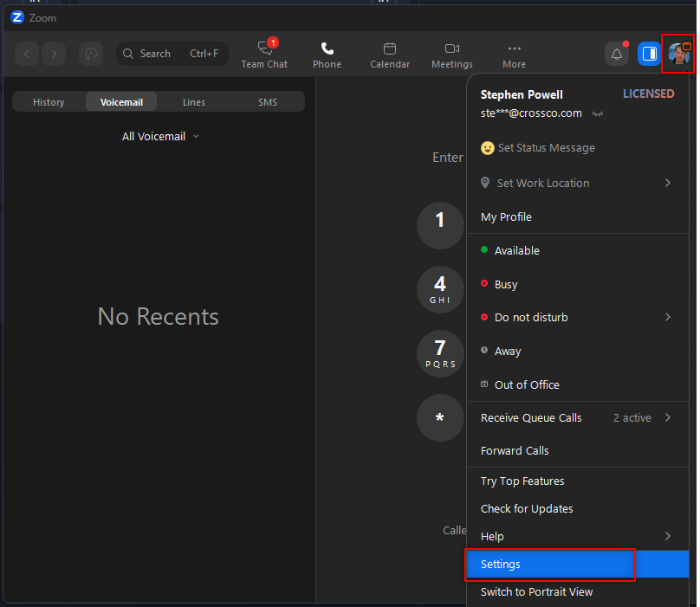The image size is (700, 607).
Task: Click the LICENSED label
Action: pyautogui.click(x=648, y=94)
